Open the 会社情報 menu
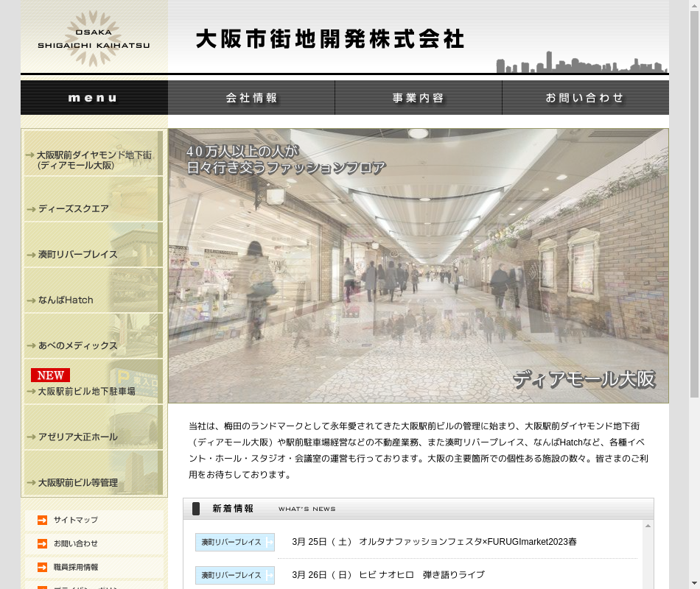Image resolution: width=700 pixels, height=589 pixels. point(251,98)
